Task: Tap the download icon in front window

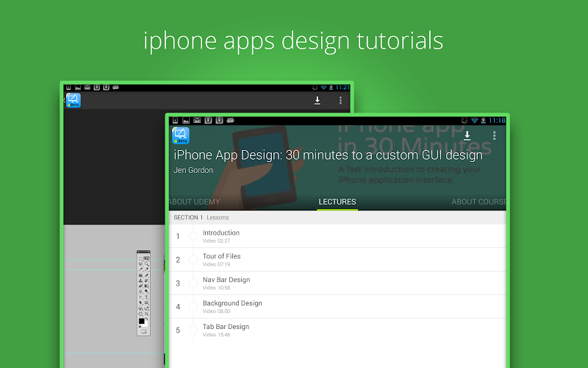Action: click(467, 135)
